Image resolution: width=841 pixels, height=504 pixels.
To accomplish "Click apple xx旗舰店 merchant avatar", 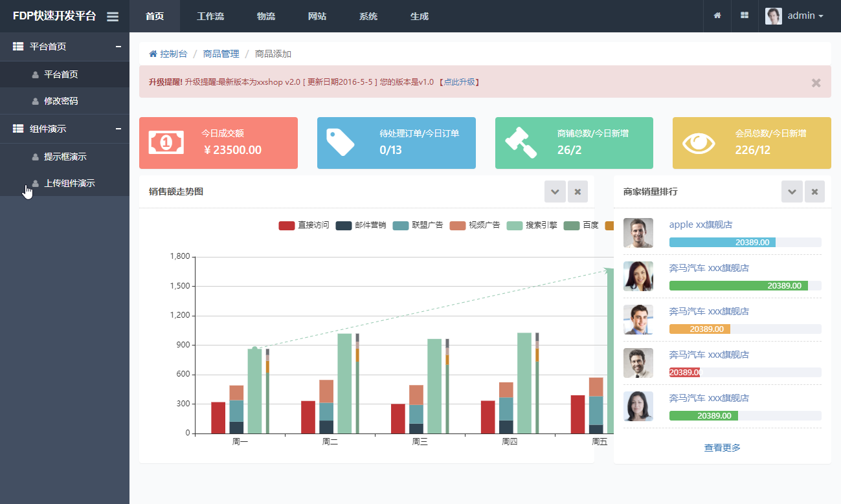I will point(638,233).
